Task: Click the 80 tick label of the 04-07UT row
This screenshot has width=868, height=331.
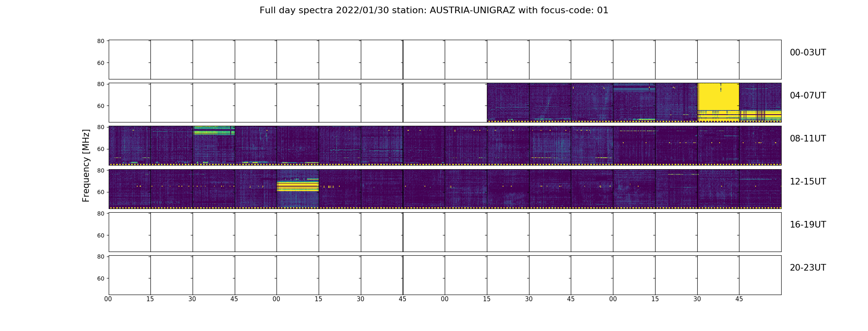Action: 100,84
